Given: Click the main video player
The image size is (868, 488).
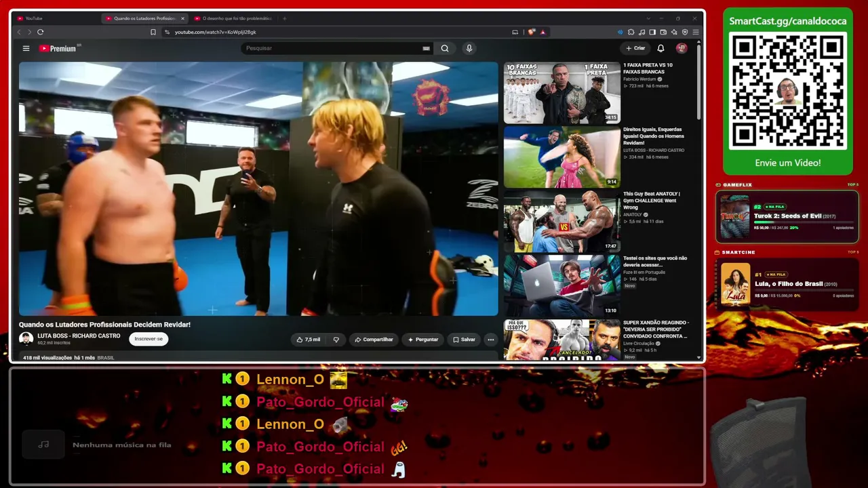Looking at the screenshot, I should (258, 188).
